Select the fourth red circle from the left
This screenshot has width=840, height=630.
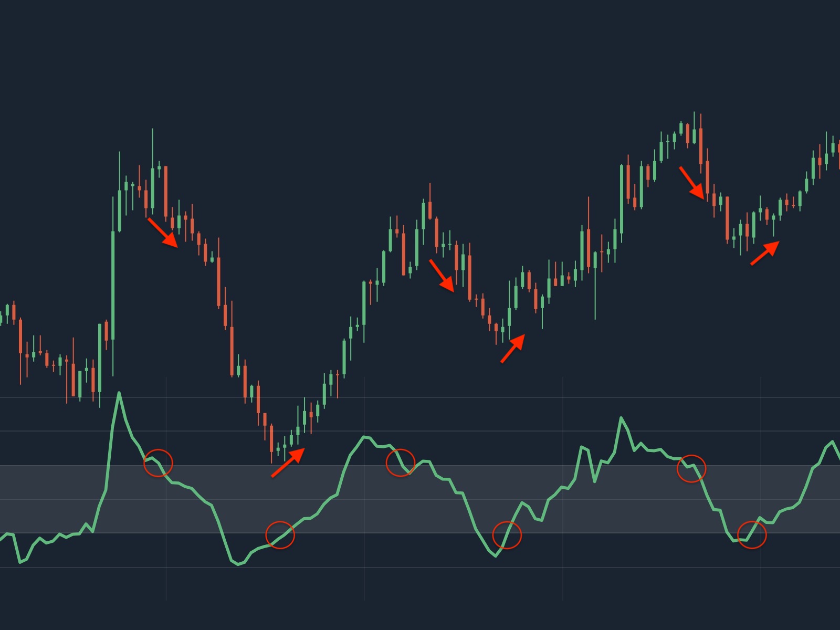[507, 535]
